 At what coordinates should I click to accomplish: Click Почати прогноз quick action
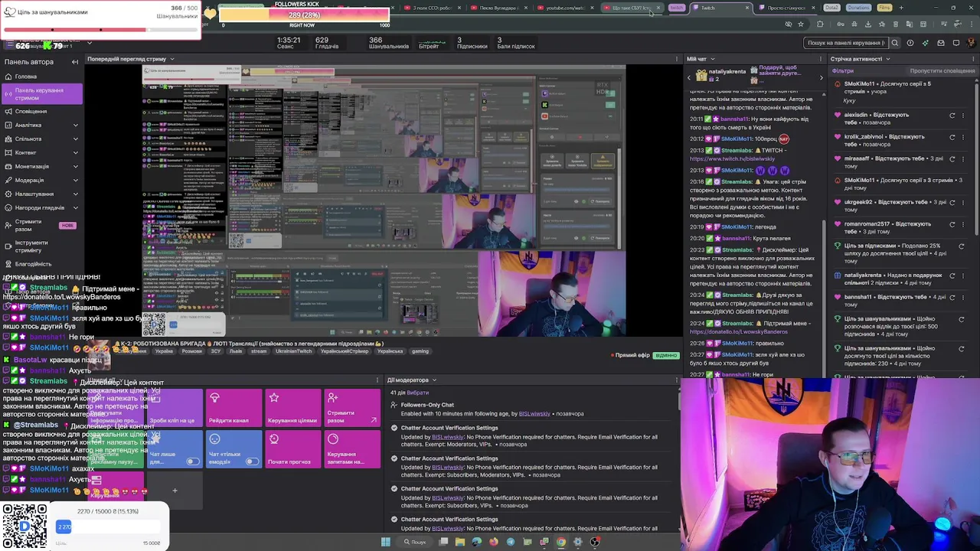[x=292, y=449]
